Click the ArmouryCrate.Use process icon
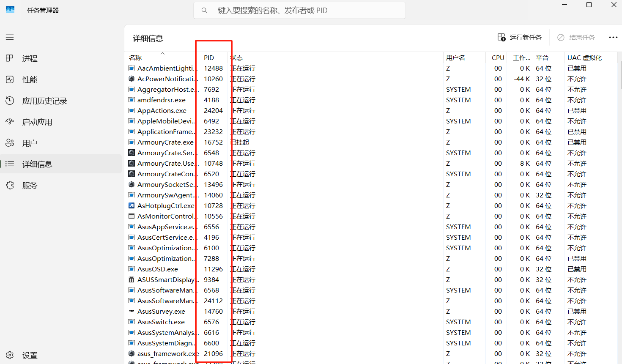This screenshot has height=364, width=622. click(132, 163)
